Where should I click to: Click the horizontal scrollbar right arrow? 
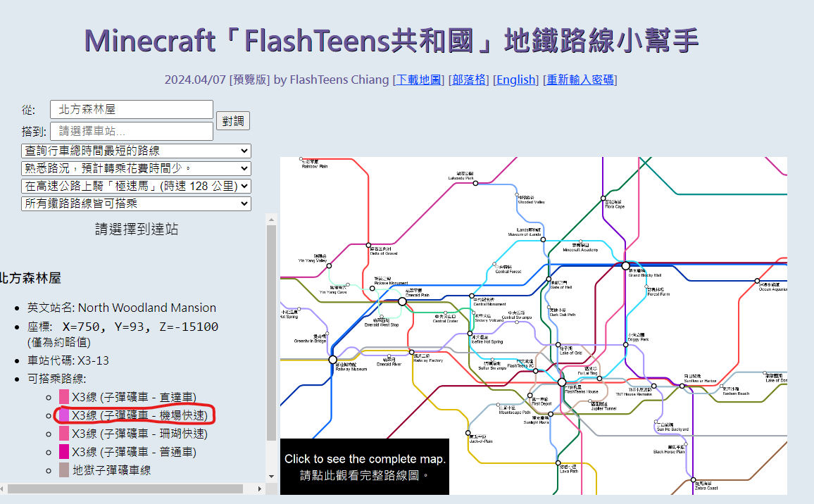(260, 489)
